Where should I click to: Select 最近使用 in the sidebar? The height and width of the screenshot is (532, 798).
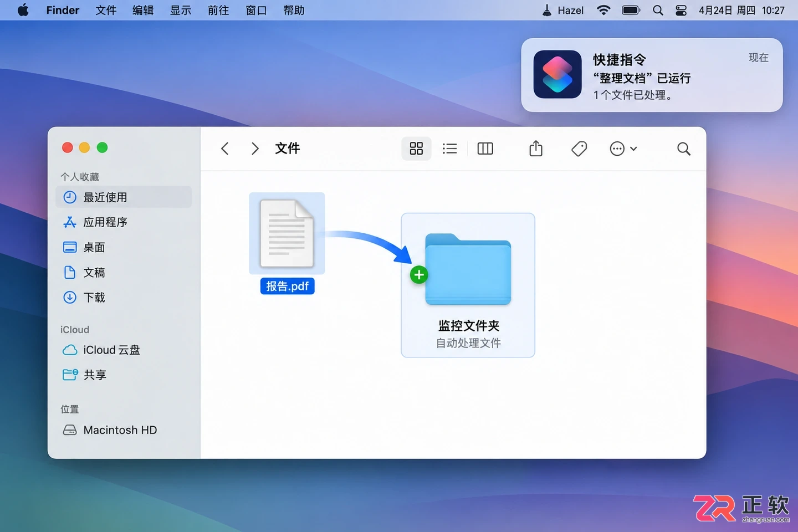(124, 197)
